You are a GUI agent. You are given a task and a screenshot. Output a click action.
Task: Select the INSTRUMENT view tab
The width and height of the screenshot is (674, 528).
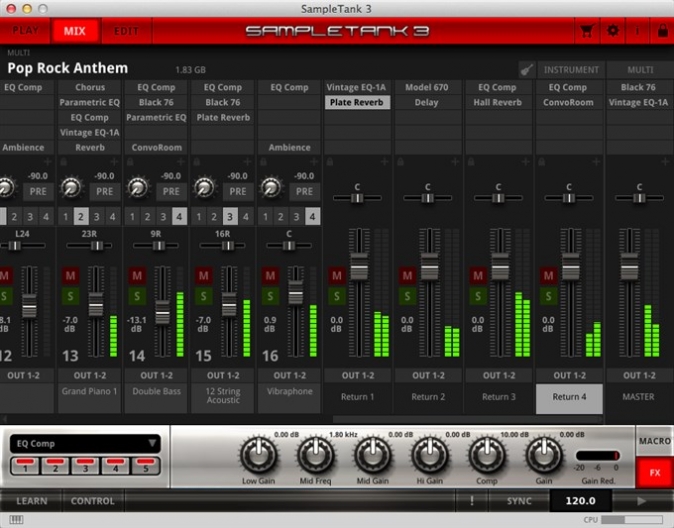click(571, 70)
